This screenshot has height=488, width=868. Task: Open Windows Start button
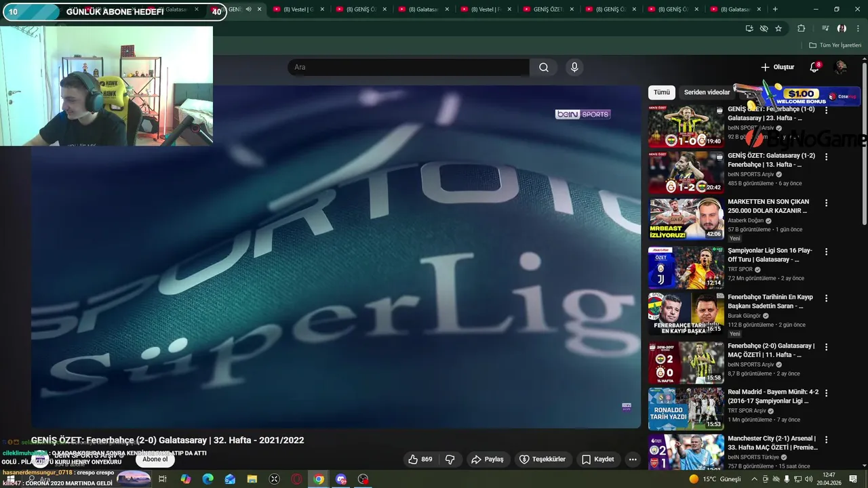click(x=10, y=479)
